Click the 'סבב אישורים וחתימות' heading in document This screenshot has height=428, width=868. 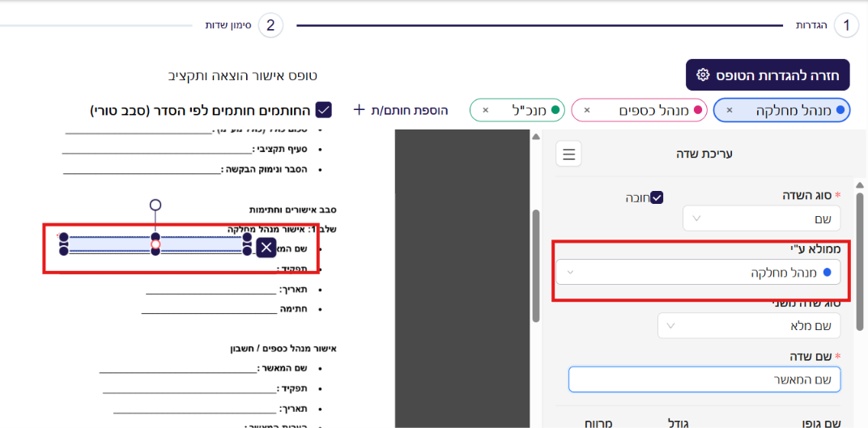coord(293,210)
